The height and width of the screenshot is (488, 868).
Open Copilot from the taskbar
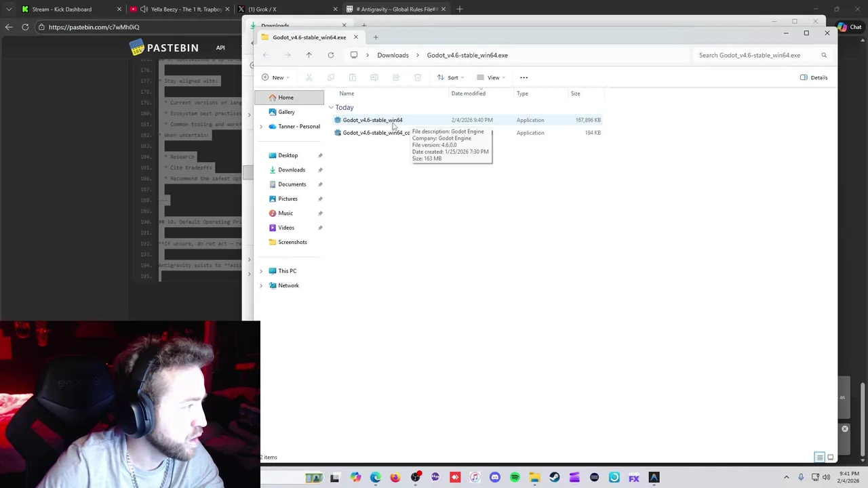point(356,477)
